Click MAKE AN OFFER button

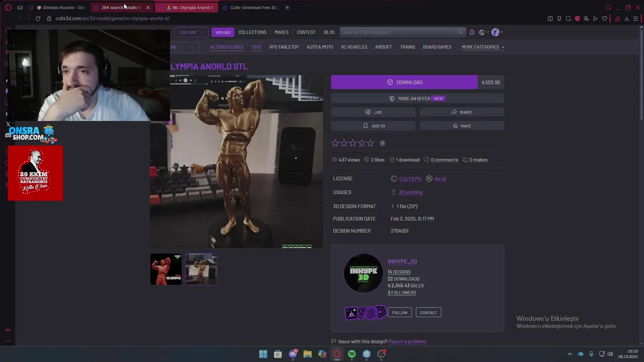pos(417,99)
